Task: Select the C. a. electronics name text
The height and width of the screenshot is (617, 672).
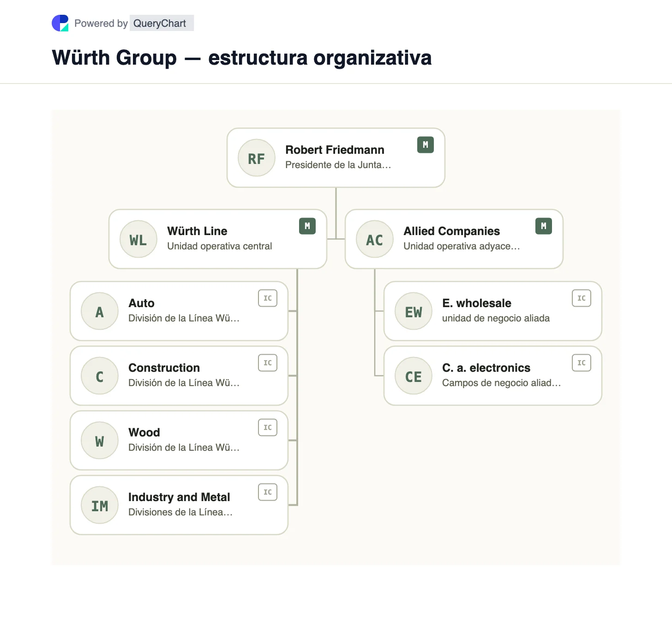Action: point(486,368)
